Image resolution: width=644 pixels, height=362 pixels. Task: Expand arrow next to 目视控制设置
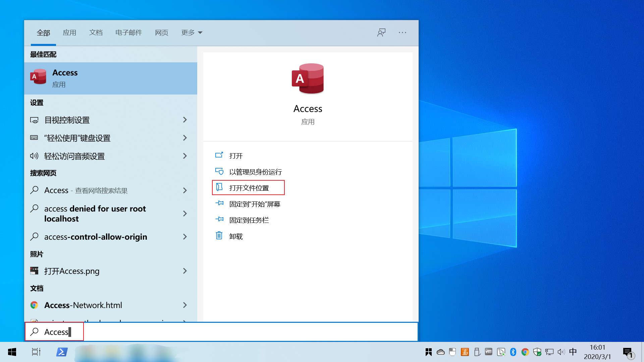185,120
